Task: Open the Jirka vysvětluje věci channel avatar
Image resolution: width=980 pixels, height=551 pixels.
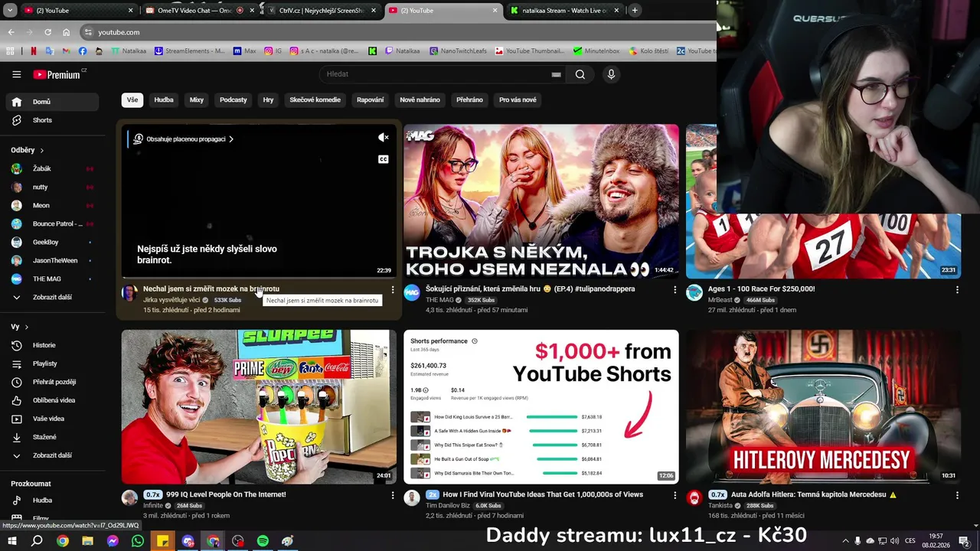Action: (x=129, y=292)
